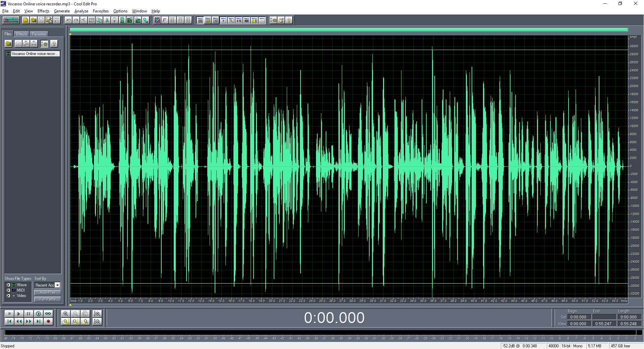Undo the last edit
Image resolution: width=644 pixels, height=349 pixels.
tap(68, 20)
